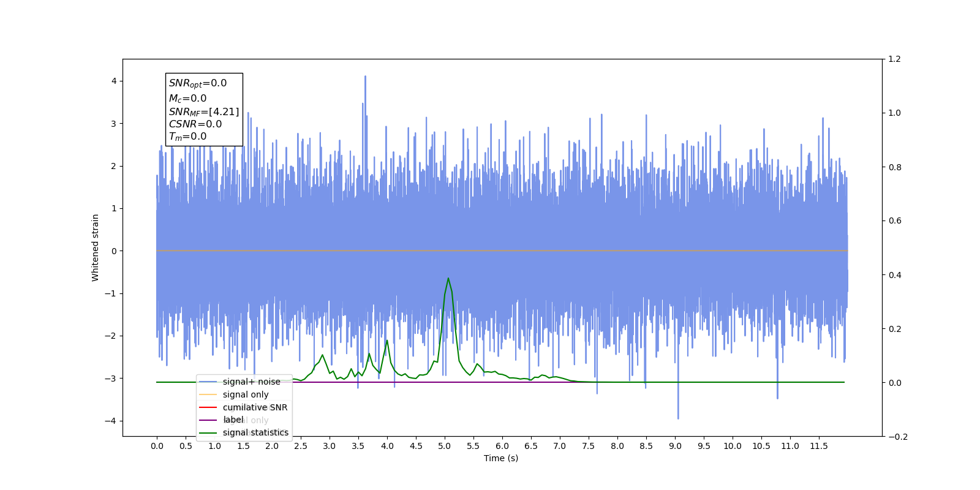Screen dimensions: 980x490
Task: Click the 'Time (s)' x-axis label
Action: coord(501,458)
